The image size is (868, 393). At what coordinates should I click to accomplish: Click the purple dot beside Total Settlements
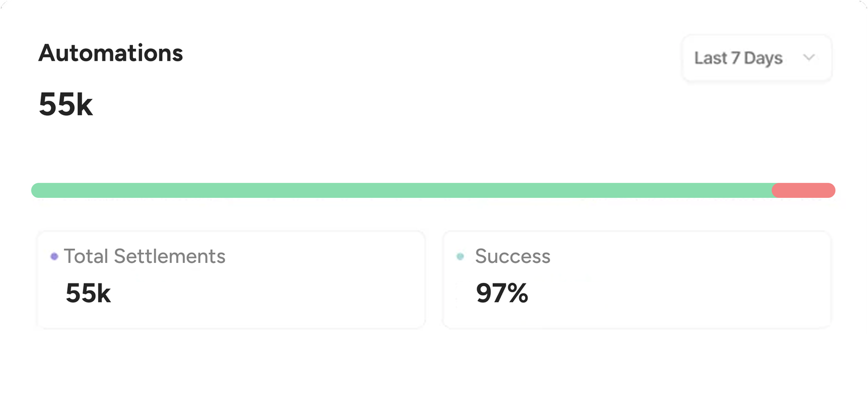tap(54, 256)
